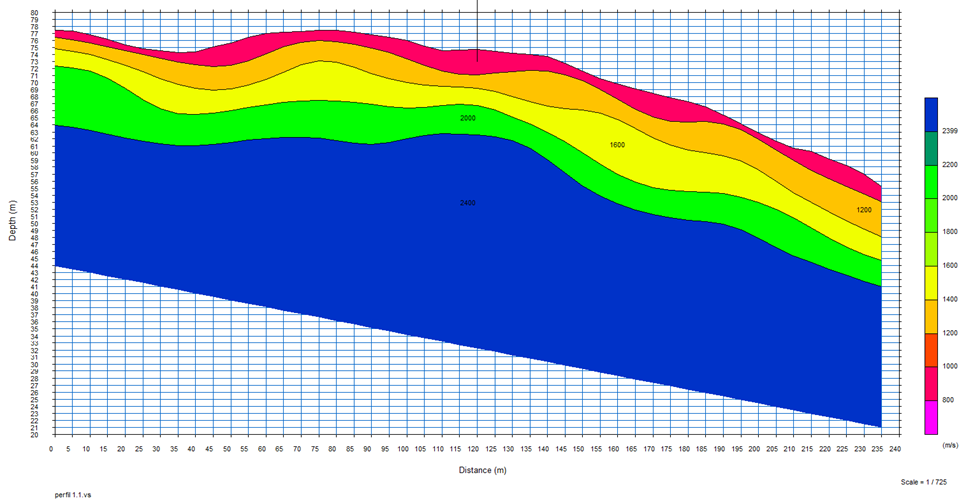
Task: Click the pink legend swatch between 800 and 1000
Action: (x=931, y=384)
